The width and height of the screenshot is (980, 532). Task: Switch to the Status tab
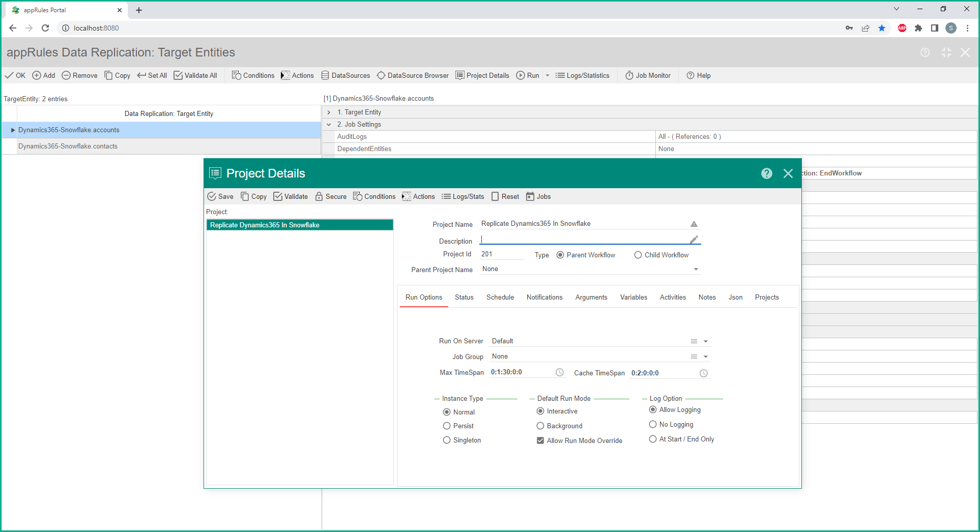(x=464, y=297)
